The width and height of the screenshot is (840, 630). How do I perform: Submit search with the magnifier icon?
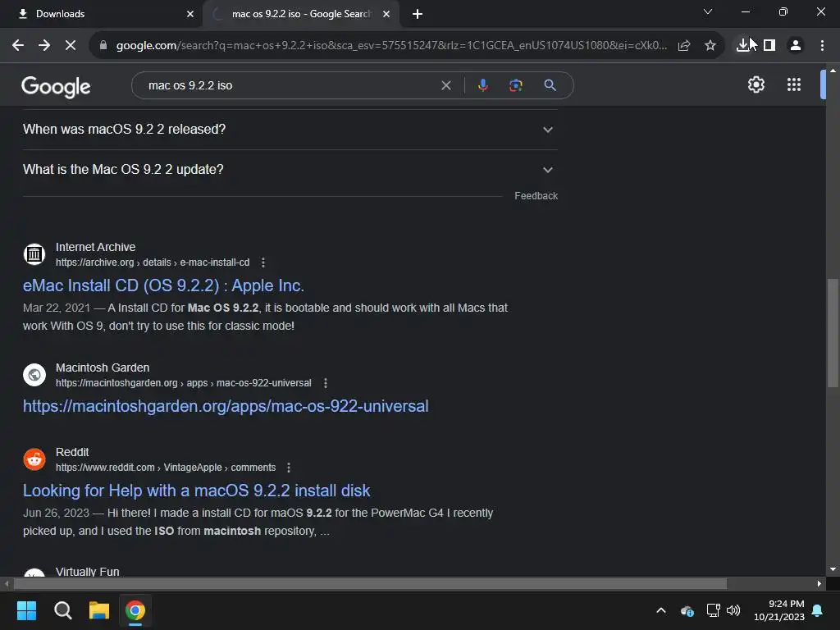(550, 85)
